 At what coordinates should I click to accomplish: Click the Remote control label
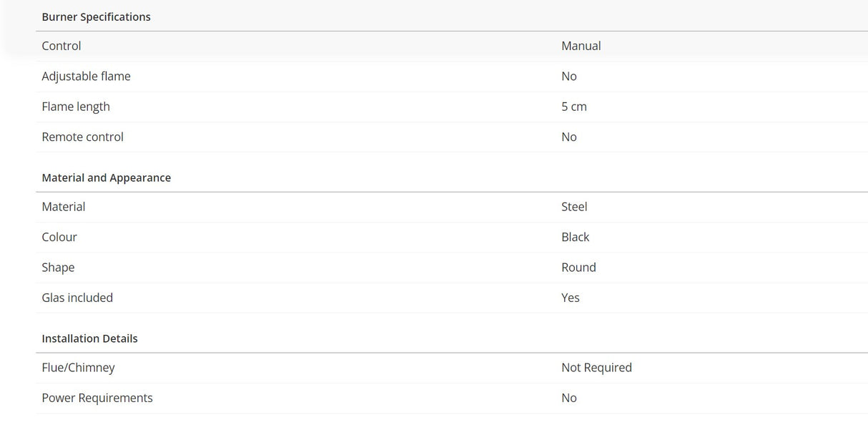pos(82,137)
